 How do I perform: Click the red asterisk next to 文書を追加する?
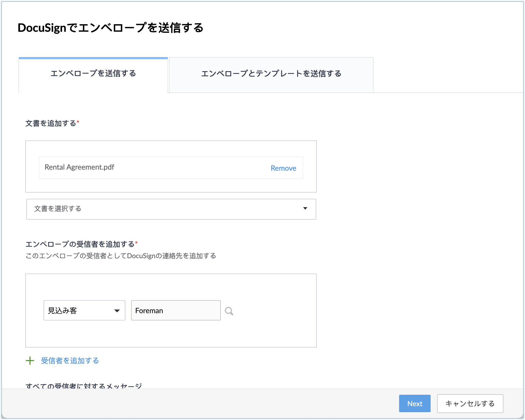[x=78, y=122]
